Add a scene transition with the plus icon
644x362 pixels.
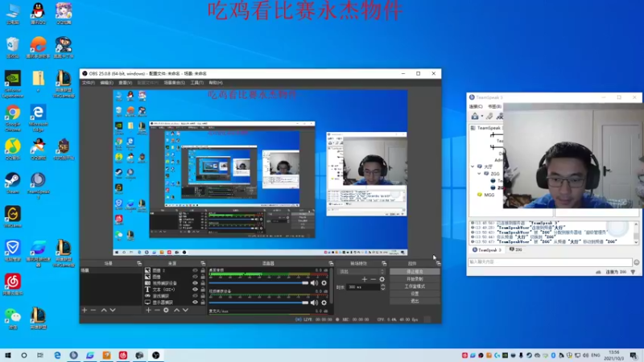pyautogui.click(x=365, y=279)
